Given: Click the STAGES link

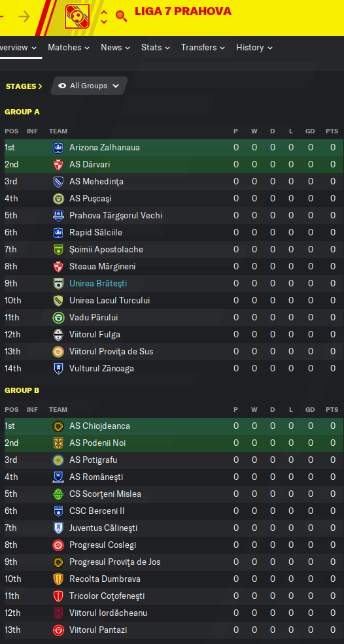Looking at the screenshot, I should 24,86.
